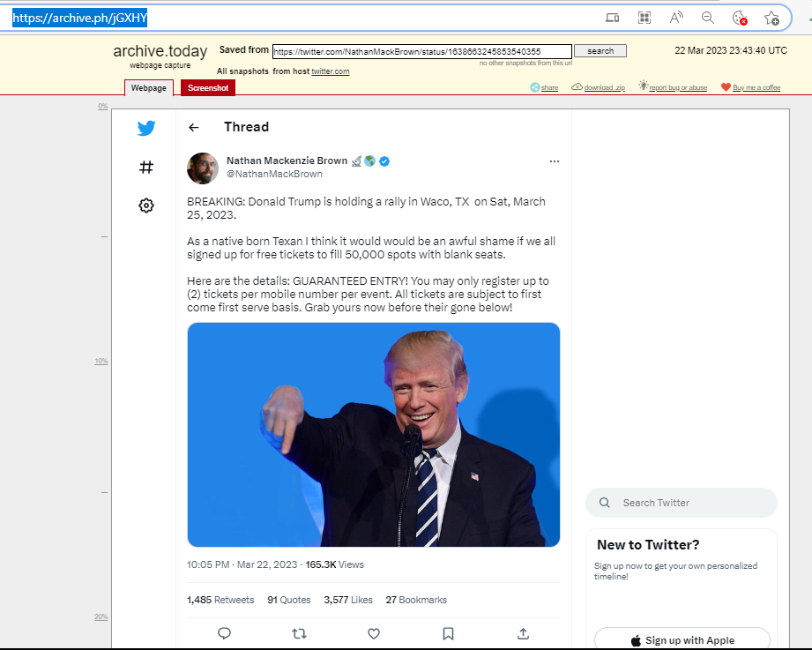The width and height of the screenshot is (812, 650).
Task: Open the Trump photo in the tweet
Action: 373,435
